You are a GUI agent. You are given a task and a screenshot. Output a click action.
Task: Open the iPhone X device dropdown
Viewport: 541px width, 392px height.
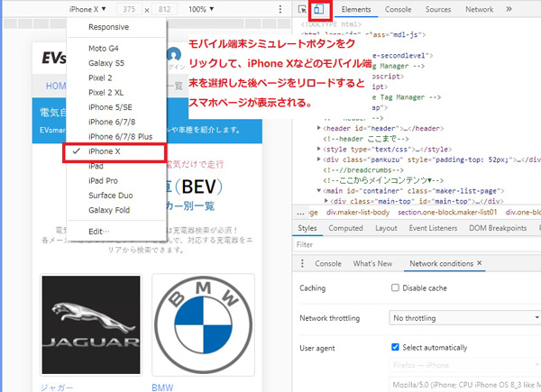(87, 9)
